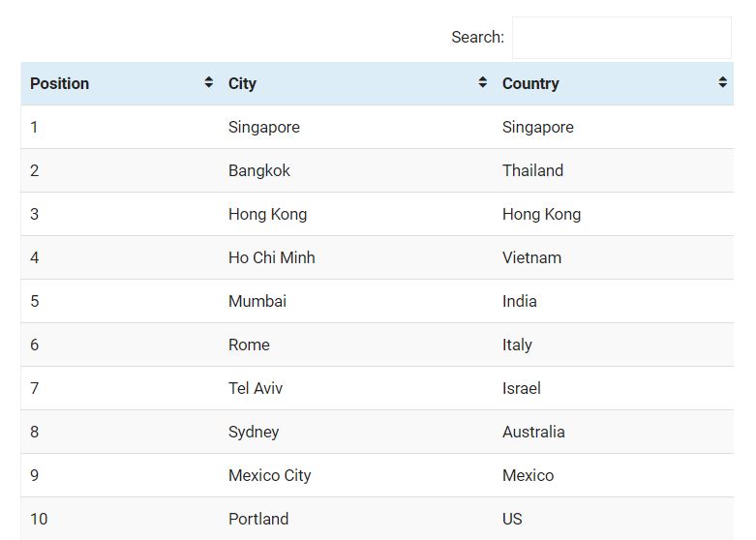The height and width of the screenshot is (540, 756).
Task: Select the Tel Aviv city cell
Action: [x=256, y=389]
